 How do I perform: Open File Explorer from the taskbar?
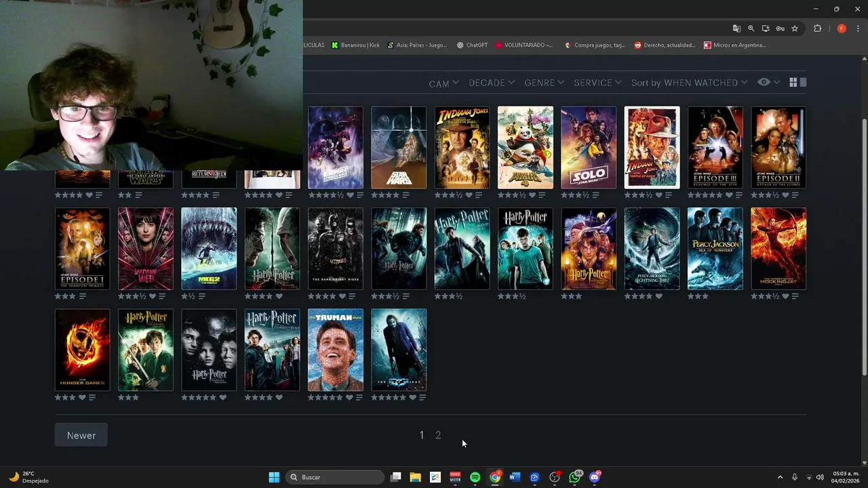click(415, 477)
